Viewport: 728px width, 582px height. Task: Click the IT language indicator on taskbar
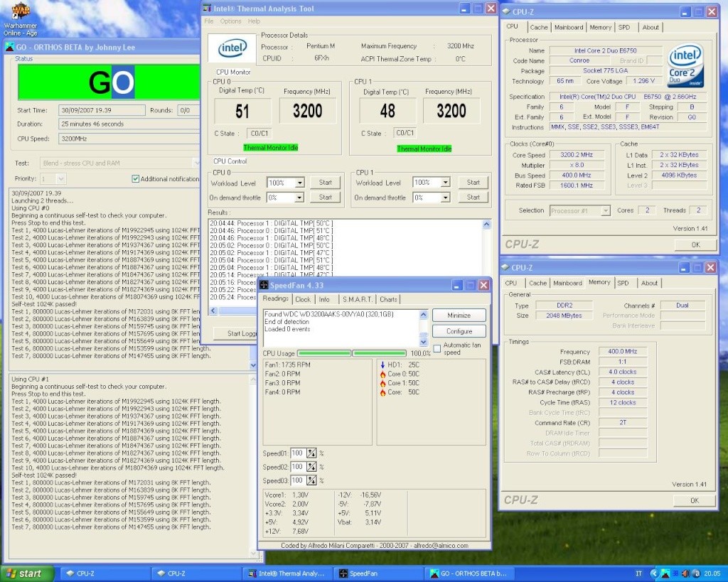[x=639, y=573]
